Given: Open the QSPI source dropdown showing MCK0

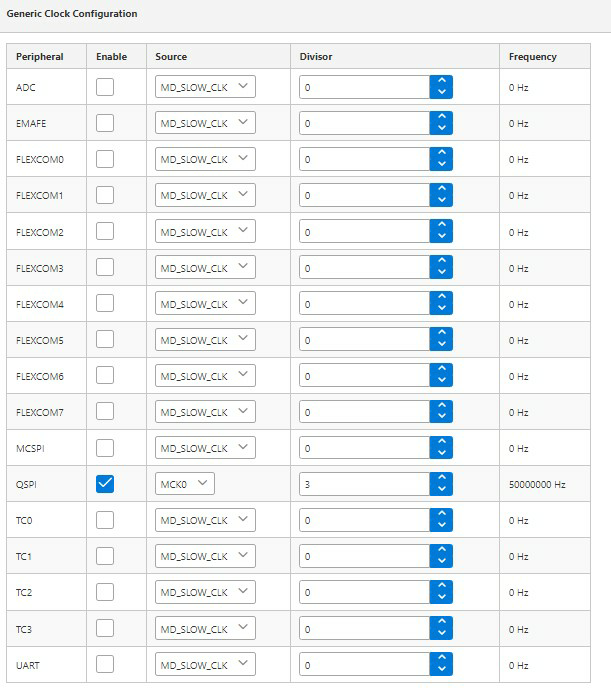Looking at the screenshot, I should 185,484.
